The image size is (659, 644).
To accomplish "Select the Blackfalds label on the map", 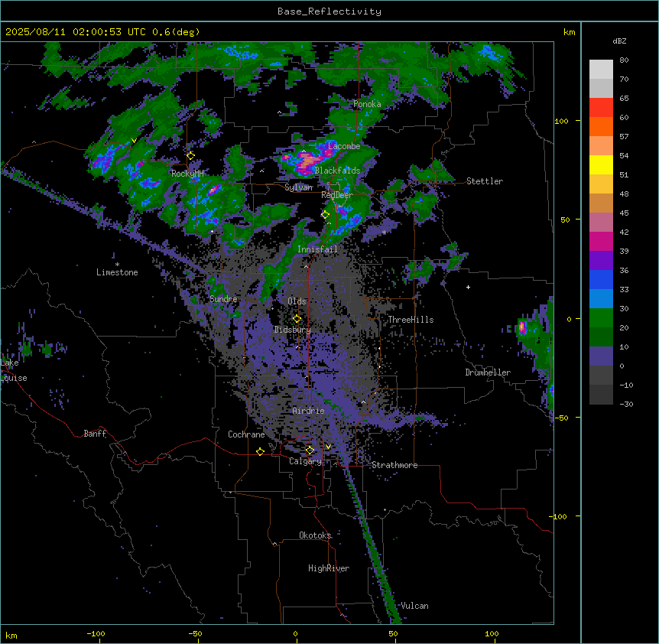I will click(337, 171).
